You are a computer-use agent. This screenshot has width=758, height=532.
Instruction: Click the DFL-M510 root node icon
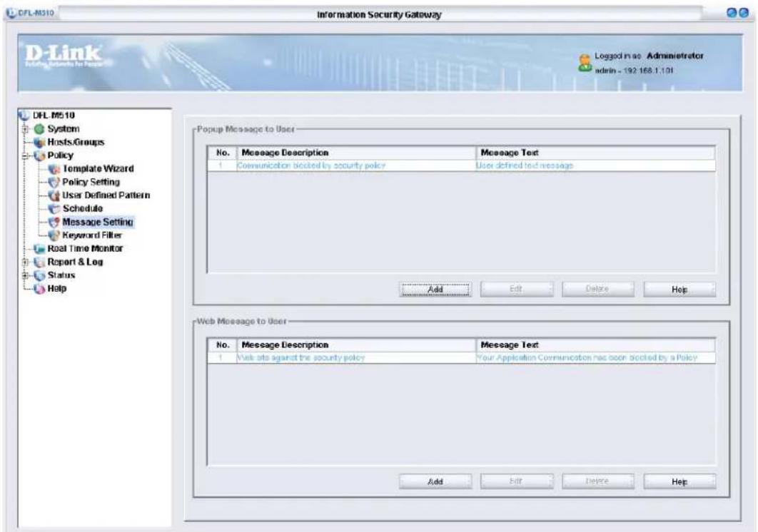click(x=24, y=116)
